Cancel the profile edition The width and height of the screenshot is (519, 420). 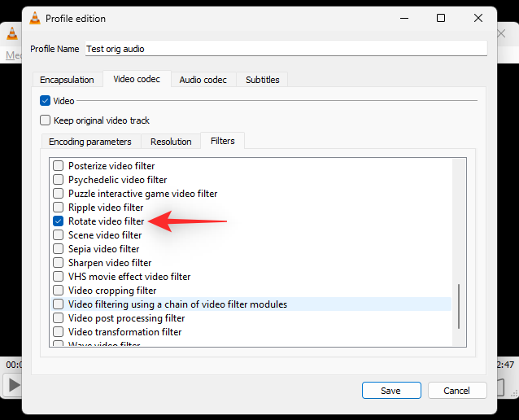[457, 390]
